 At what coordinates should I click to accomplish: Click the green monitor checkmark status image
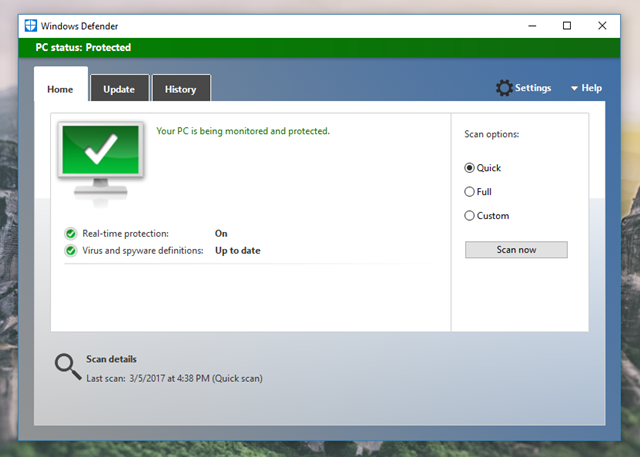pos(101,162)
